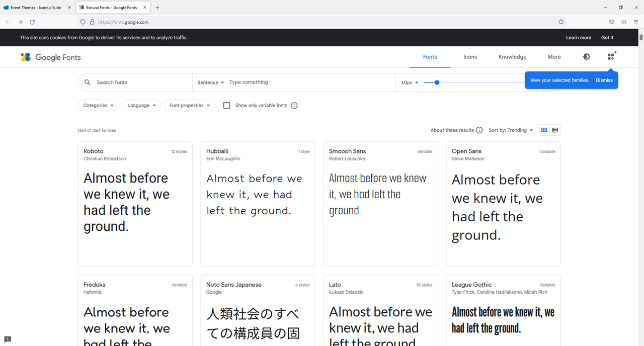Image resolution: width=644 pixels, height=346 pixels.
Task: Open the selected families panel icon
Action: pyautogui.click(x=611, y=57)
